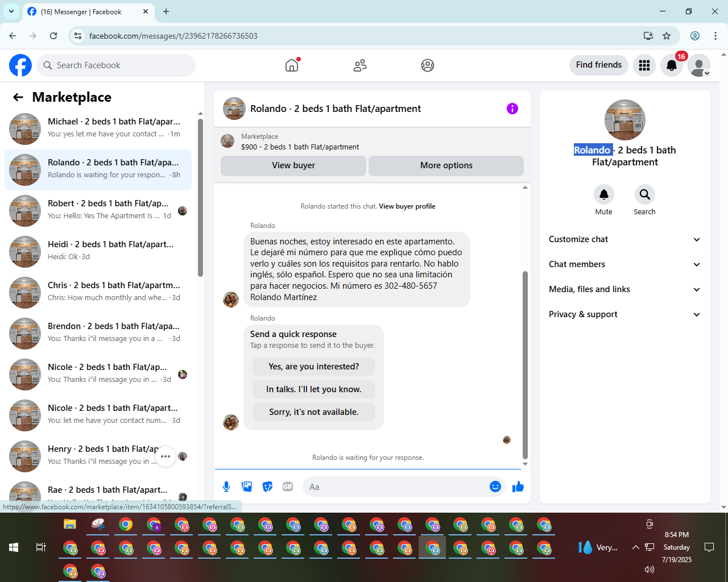Open the account profile avatar menu
Image resolution: width=728 pixels, height=582 pixels.
point(699,65)
